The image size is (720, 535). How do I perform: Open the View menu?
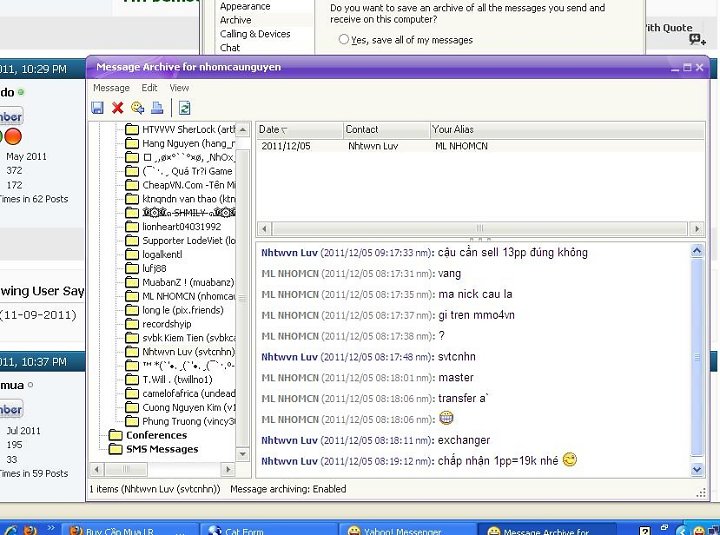coord(179,88)
